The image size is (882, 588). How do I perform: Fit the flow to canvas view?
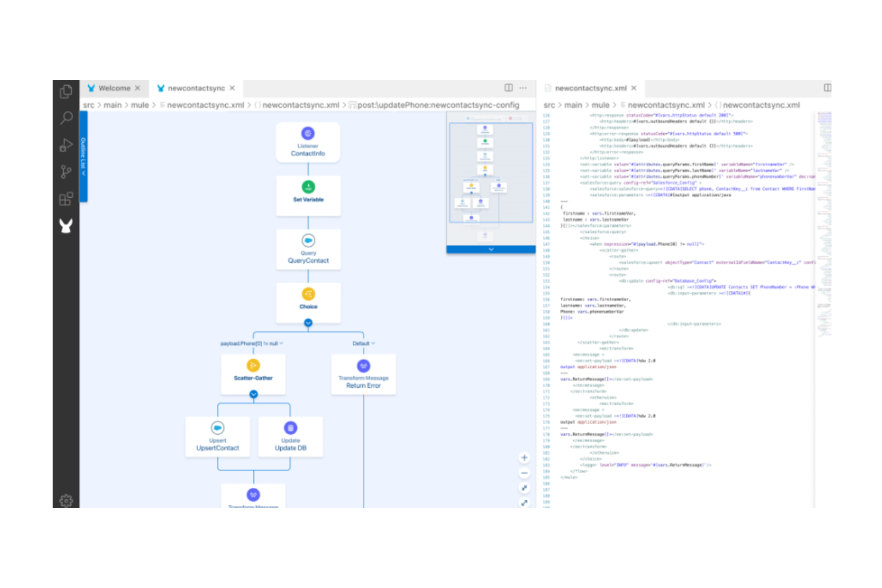tap(524, 488)
